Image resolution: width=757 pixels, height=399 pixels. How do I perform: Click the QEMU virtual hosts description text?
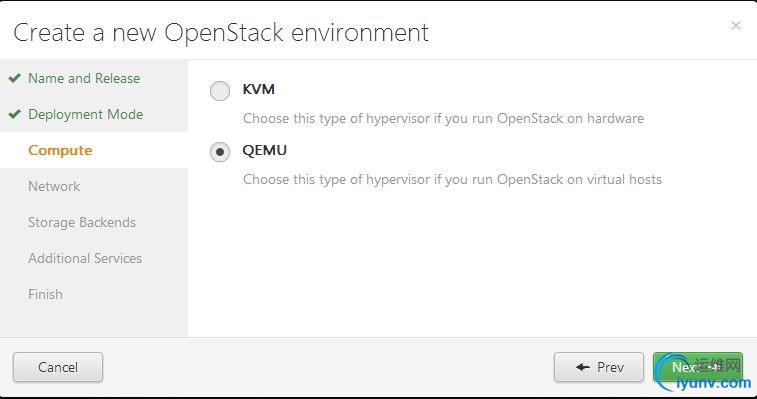pyautogui.click(x=452, y=180)
